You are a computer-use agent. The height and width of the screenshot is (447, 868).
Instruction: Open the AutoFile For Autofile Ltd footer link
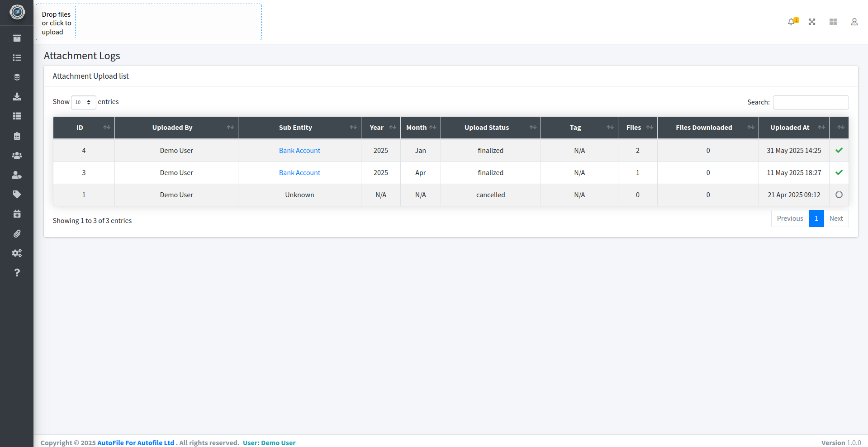pos(136,442)
